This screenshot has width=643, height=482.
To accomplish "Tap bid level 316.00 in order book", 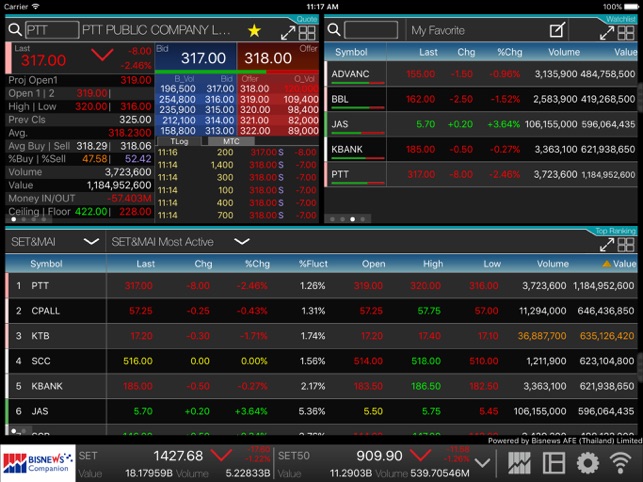I will 219,99.
